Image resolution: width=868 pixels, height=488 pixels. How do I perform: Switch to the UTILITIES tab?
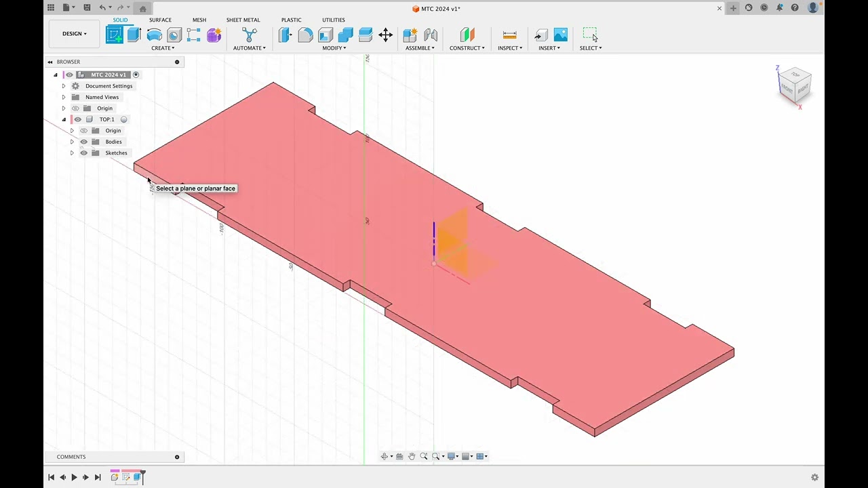click(x=333, y=20)
